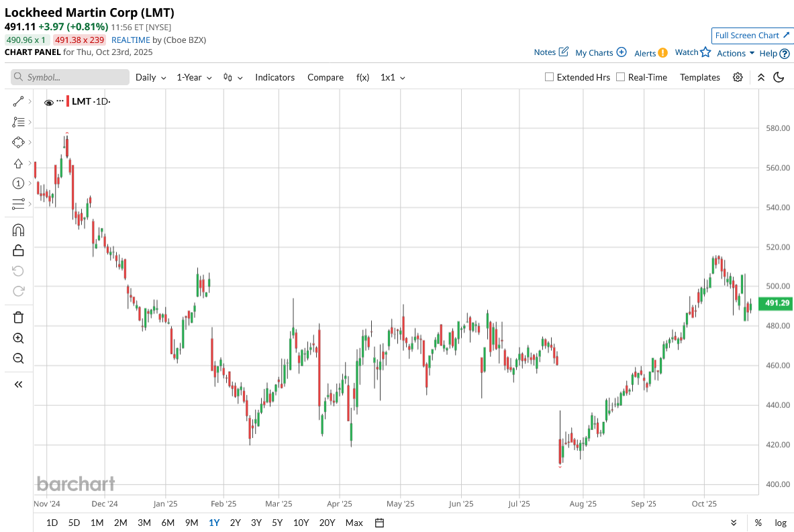
Task: Expand bottom panel double-chevron
Action: tap(734, 523)
